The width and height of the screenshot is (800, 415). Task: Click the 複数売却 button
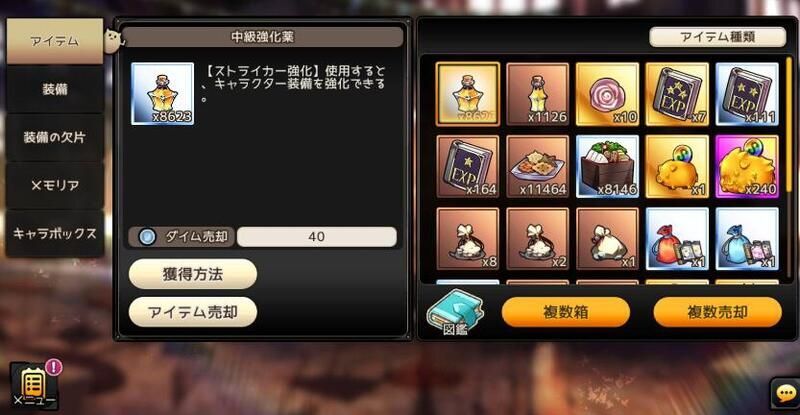717,312
